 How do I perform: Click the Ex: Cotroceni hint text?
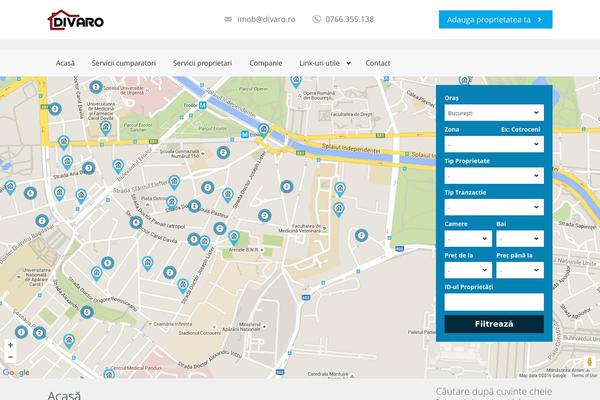tap(520, 129)
